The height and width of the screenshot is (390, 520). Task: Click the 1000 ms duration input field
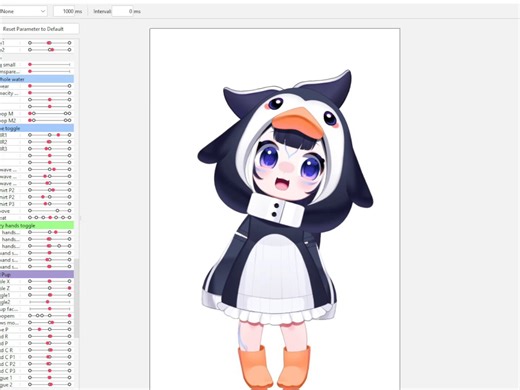(64, 11)
